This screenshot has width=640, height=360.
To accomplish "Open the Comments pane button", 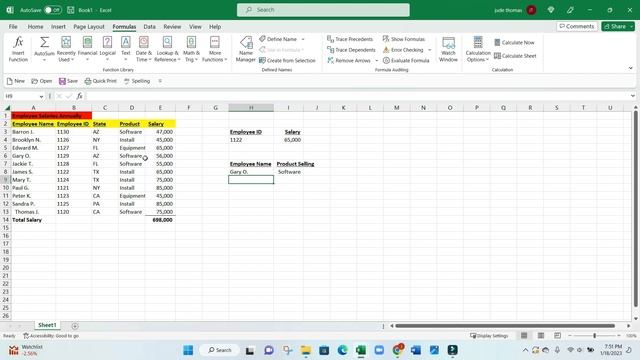I will click(x=577, y=26).
